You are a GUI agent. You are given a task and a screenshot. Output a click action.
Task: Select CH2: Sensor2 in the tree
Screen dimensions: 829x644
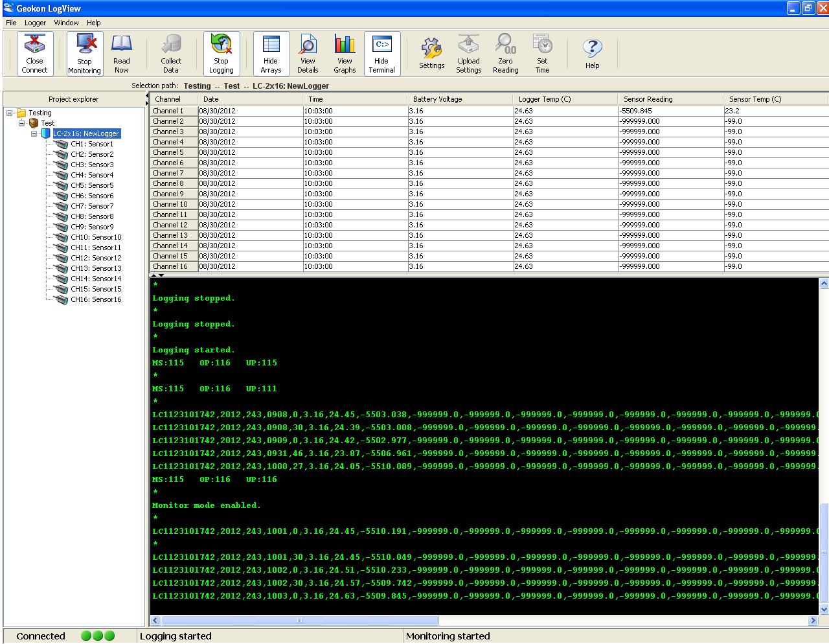tap(92, 154)
